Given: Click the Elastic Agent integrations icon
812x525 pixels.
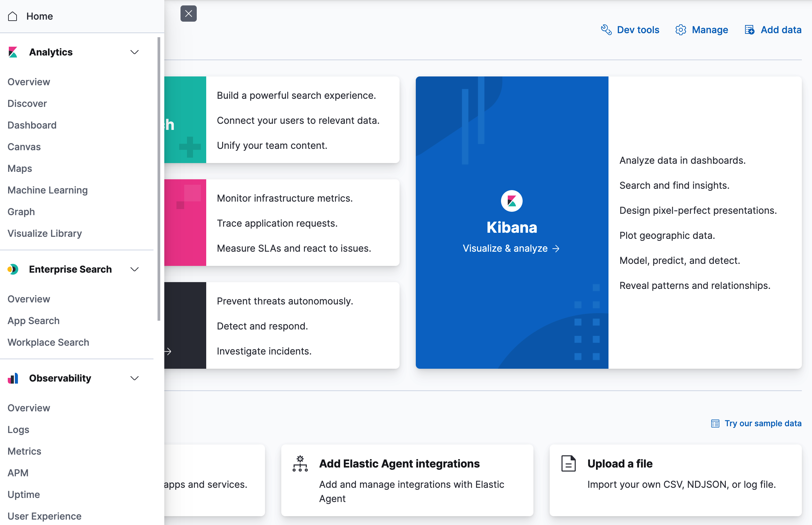Looking at the screenshot, I should click(x=300, y=464).
